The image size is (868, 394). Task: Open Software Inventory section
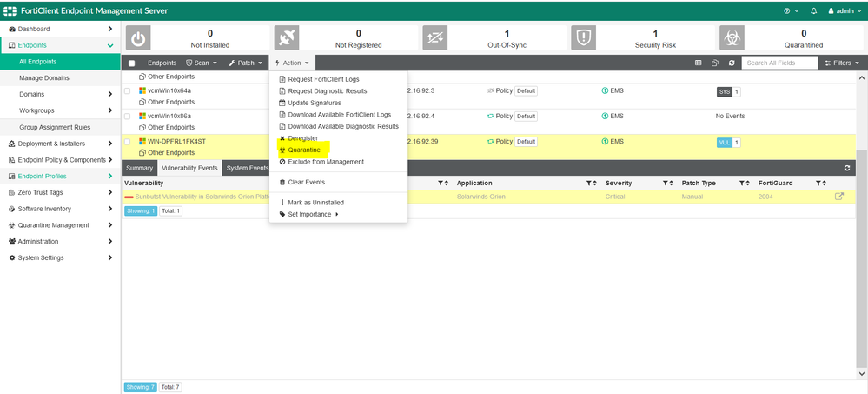click(x=60, y=209)
